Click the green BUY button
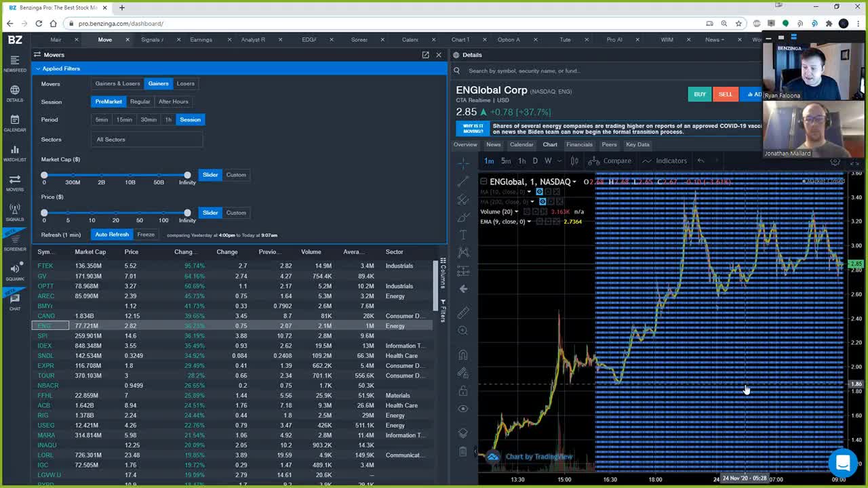The width and height of the screenshot is (868, 488). pos(700,94)
